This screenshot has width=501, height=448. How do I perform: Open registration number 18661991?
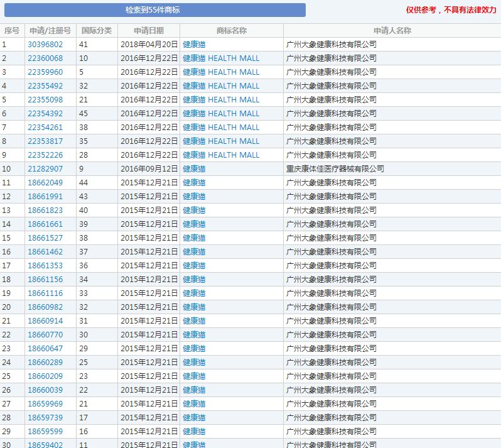(45, 196)
